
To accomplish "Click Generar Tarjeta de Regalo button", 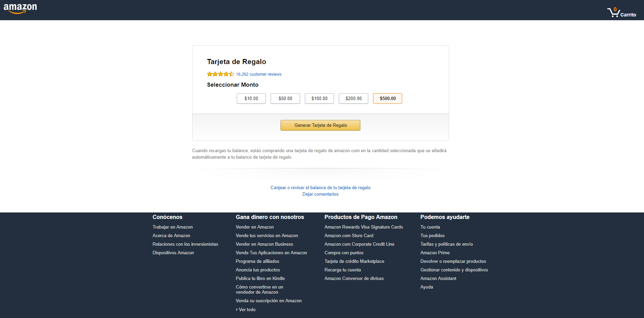I will click(320, 125).
